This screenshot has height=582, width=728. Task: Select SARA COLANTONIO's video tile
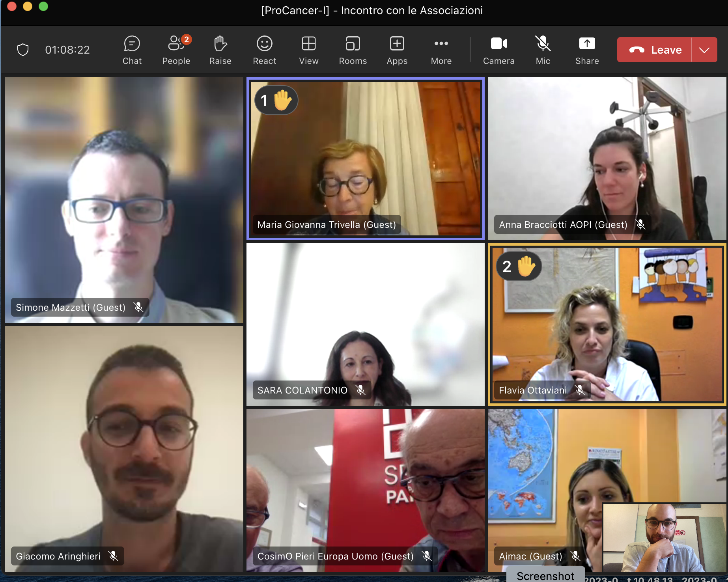[x=366, y=325]
